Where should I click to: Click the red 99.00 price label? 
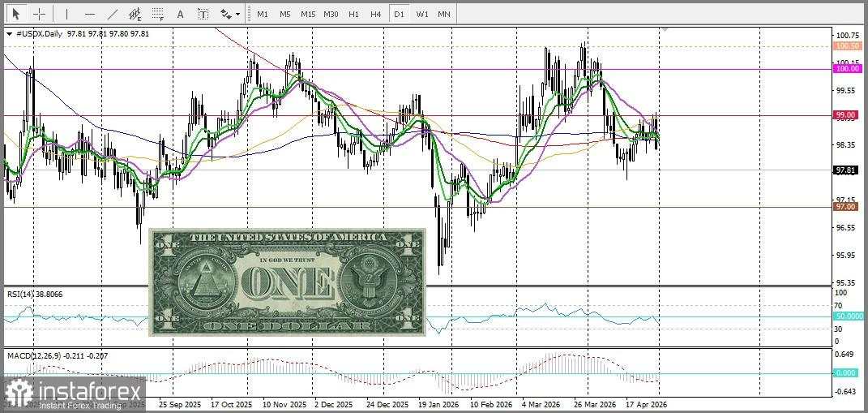846,114
